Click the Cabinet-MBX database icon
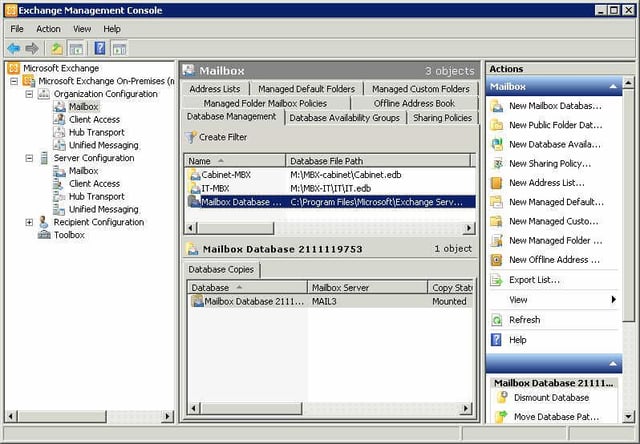Viewport: 640px width, 444px height. tap(194, 175)
